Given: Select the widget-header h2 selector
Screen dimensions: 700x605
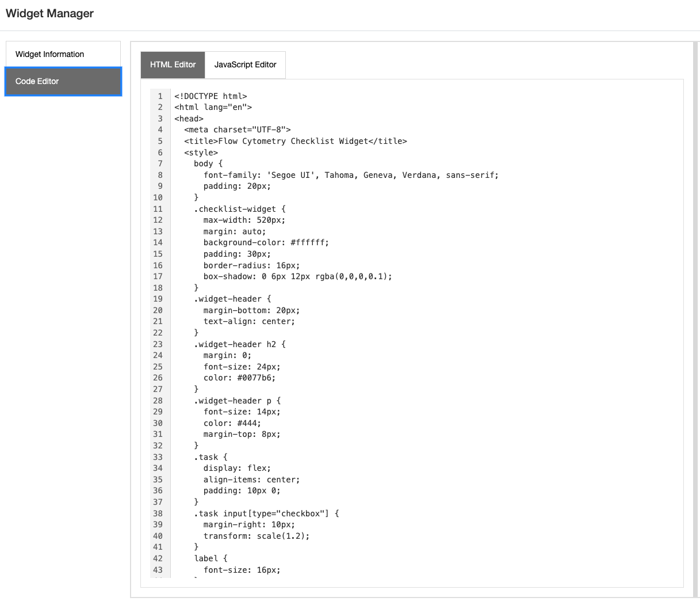Looking at the screenshot, I should (x=235, y=344).
